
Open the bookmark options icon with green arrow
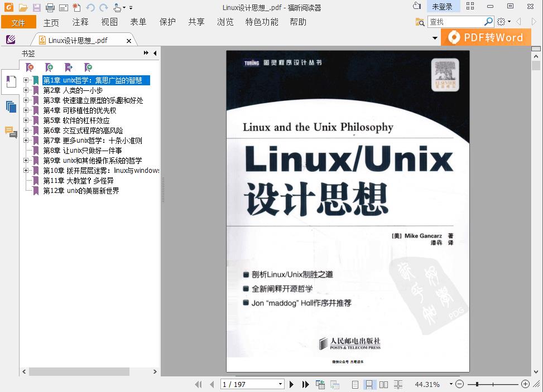pos(88,67)
